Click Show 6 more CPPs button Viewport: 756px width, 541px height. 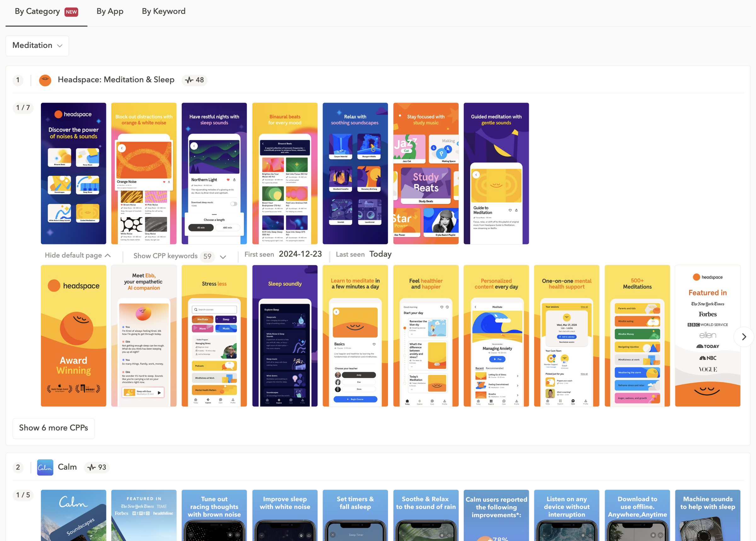coord(54,428)
